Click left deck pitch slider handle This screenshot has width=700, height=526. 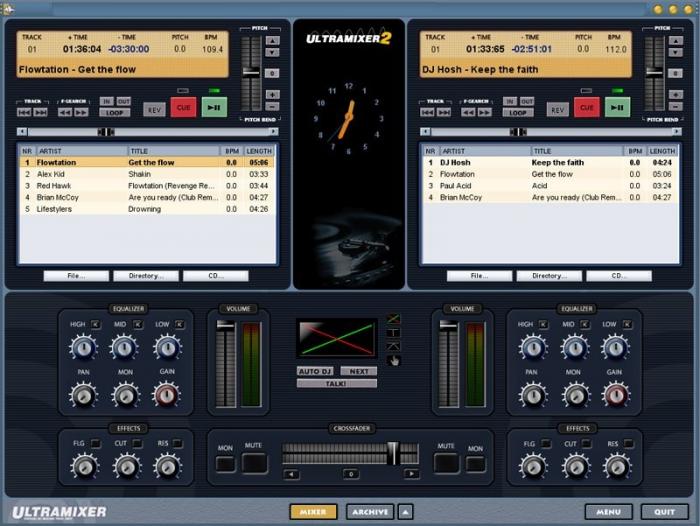click(251, 72)
